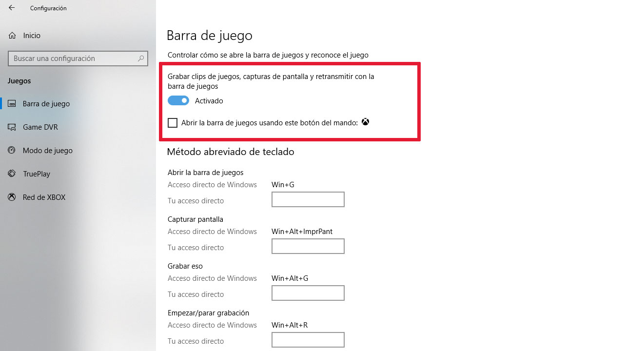Viewport: 644px width, 351px height.
Task: Select the Barra de juego sidebar icon
Action: [x=12, y=104]
